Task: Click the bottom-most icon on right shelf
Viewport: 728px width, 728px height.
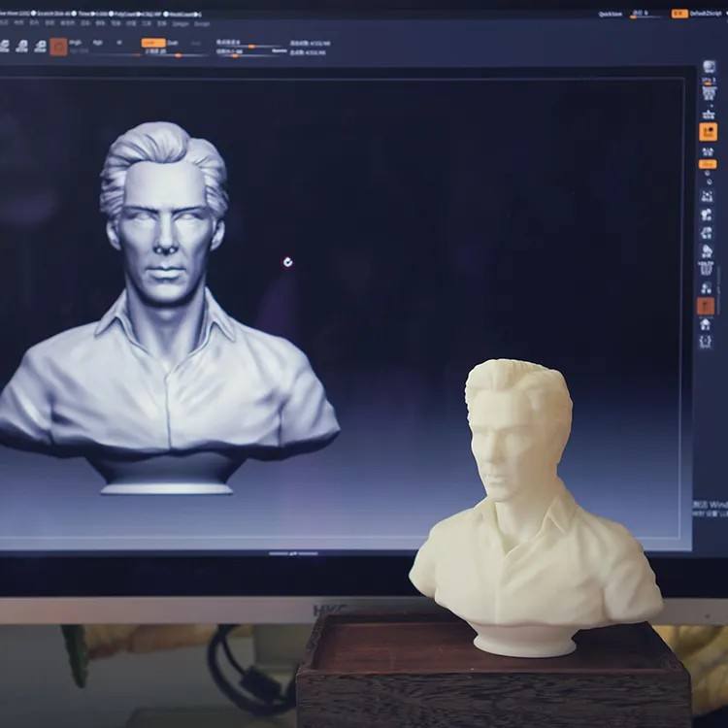Action: pyautogui.click(x=706, y=342)
